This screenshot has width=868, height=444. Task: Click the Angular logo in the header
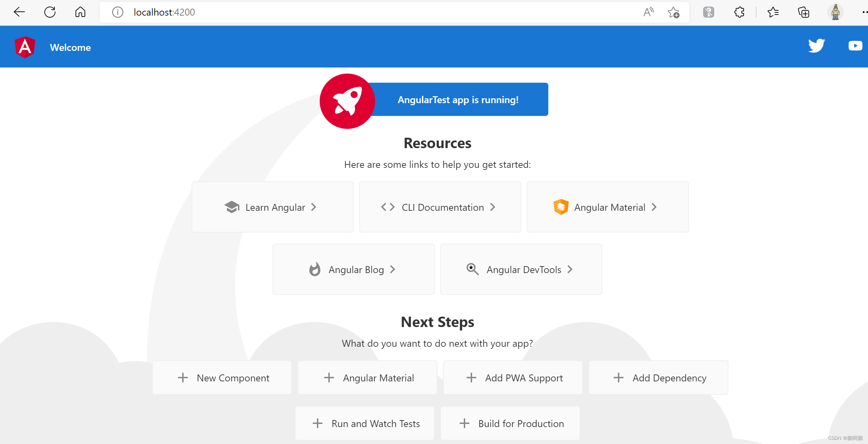pyautogui.click(x=25, y=47)
